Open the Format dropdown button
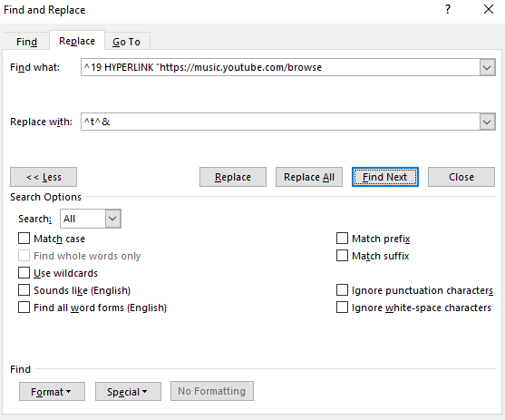 52,392
